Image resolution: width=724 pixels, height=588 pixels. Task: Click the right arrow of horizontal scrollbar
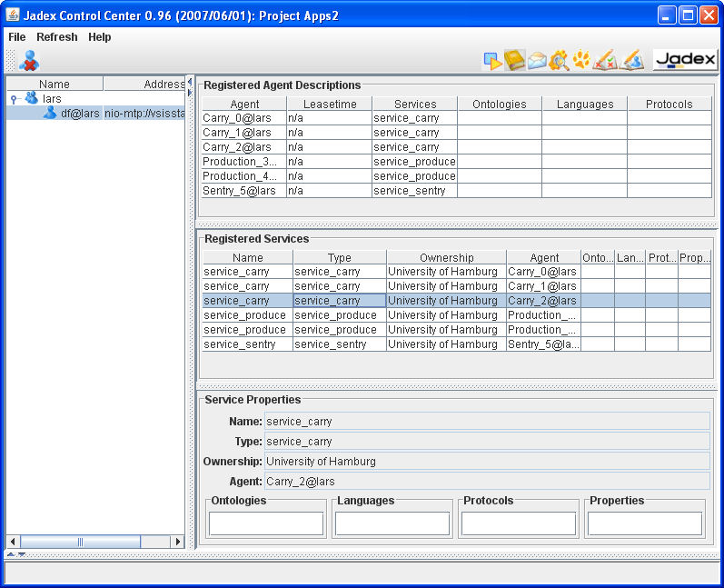pyautogui.click(x=178, y=542)
